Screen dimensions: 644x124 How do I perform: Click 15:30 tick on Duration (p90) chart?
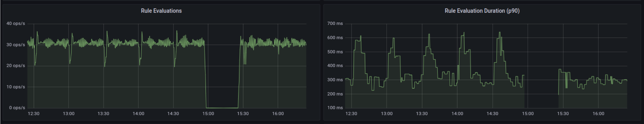[563, 113]
